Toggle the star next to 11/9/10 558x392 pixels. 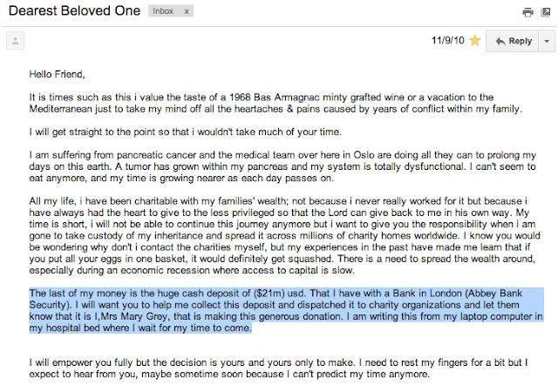point(474,41)
